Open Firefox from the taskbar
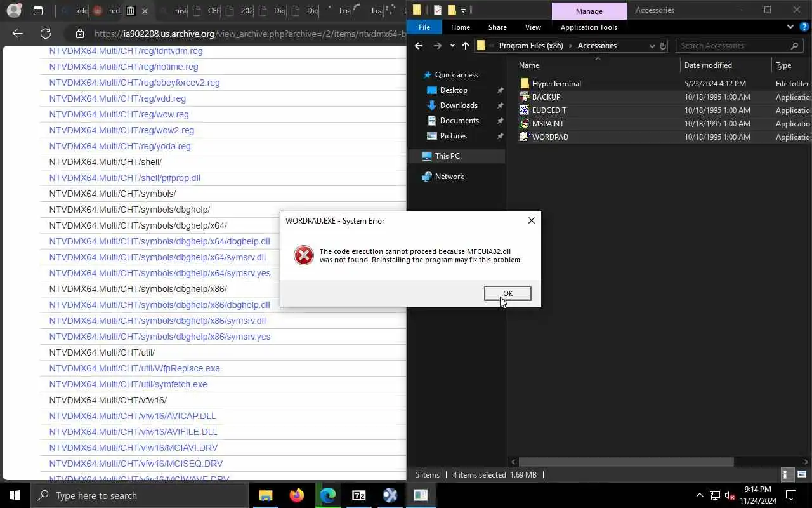The height and width of the screenshot is (508, 812). click(x=297, y=495)
